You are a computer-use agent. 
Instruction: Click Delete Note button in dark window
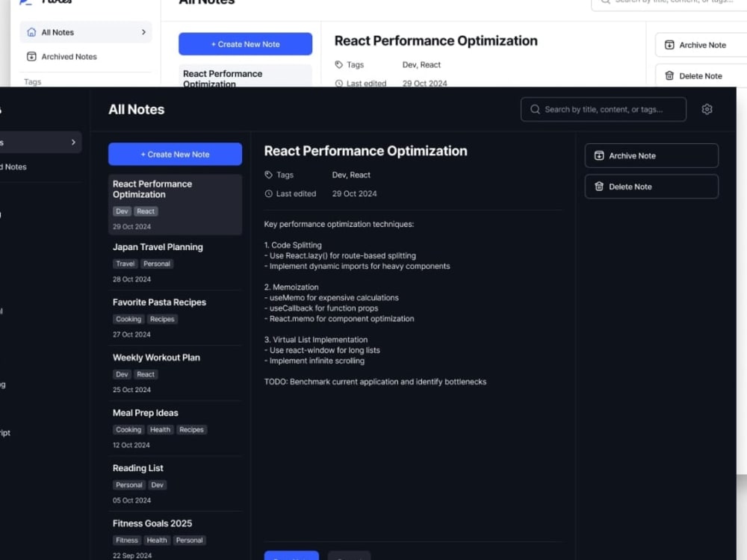[651, 187]
